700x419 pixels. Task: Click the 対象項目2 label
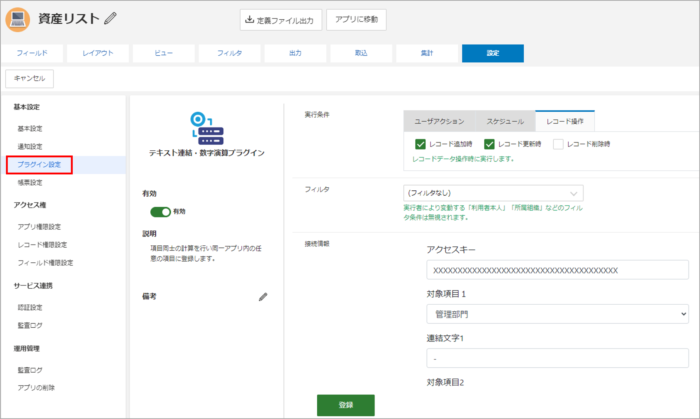tap(445, 382)
